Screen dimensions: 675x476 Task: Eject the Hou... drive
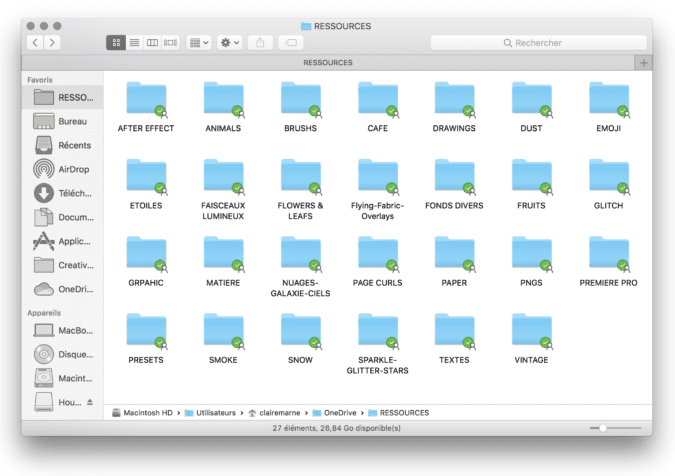click(x=90, y=402)
